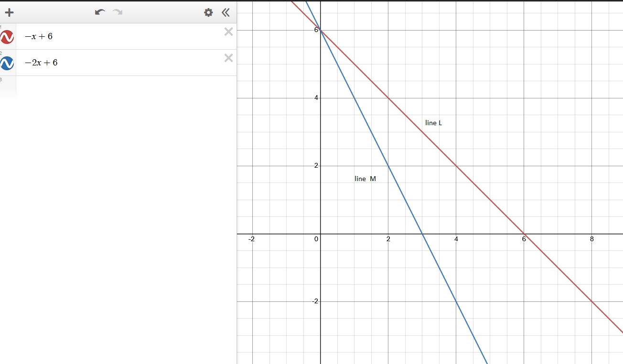Click the graph origin point
Screen dimensions: 623x364
[321, 234]
